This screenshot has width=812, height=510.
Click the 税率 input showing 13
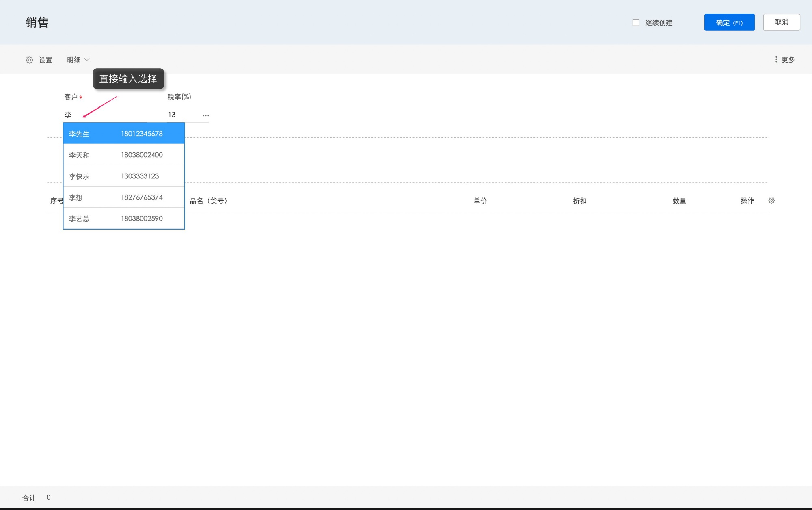(183, 115)
